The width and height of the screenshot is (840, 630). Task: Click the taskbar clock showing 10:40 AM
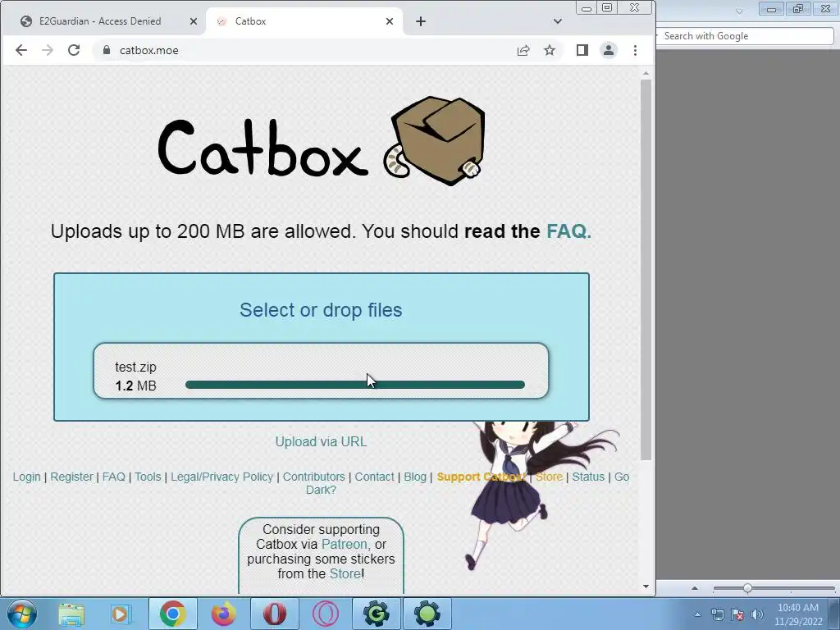click(x=798, y=614)
